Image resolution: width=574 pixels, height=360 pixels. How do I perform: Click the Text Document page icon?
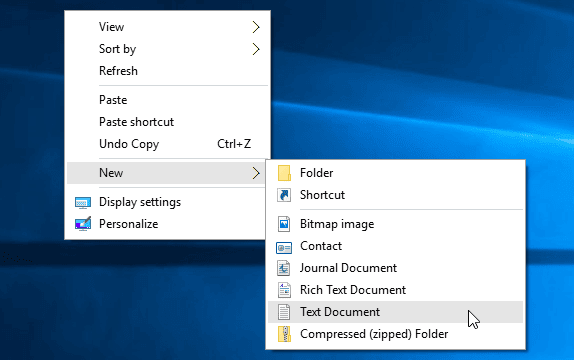click(x=284, y=312)
